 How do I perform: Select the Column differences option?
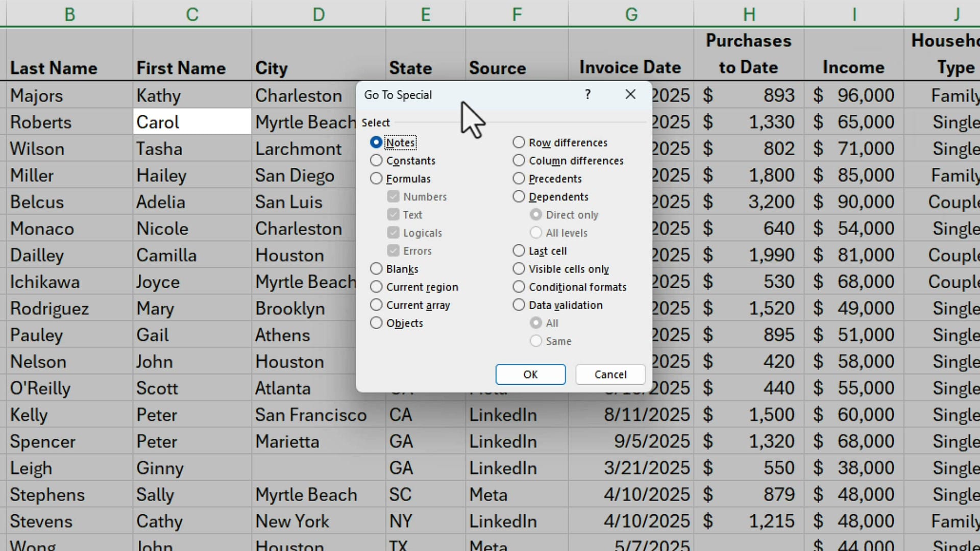pos(519,160)
